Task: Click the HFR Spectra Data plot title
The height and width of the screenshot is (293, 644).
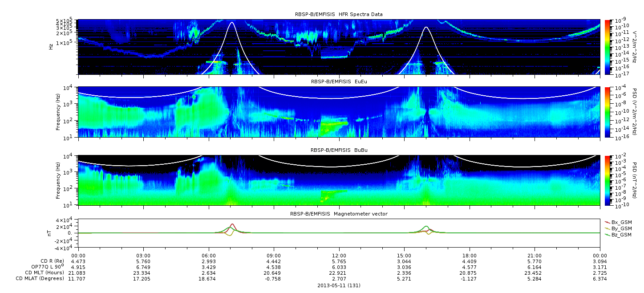Action: pyautogui.click(x=339, y=14)
